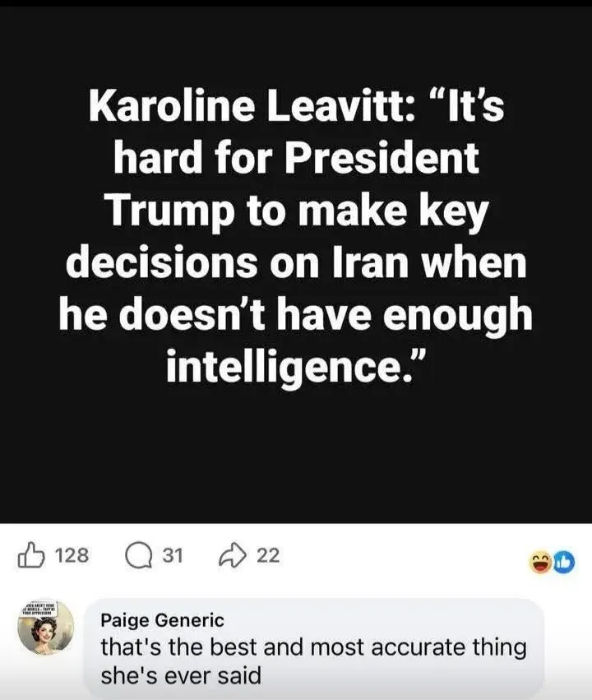Viewport: 592px width, 700px height.
Task: Click the Paige Generic commenter name
Action: point(161,621)
